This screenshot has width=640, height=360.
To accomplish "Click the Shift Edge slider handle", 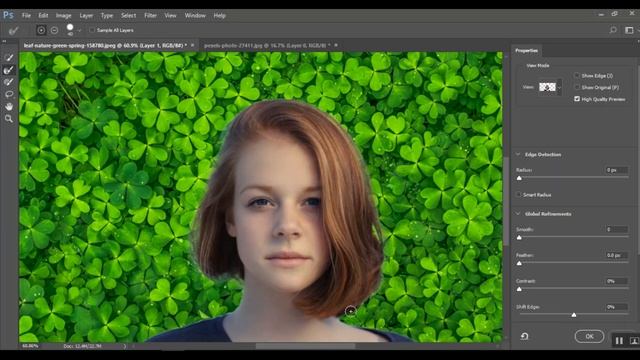I will click(x=574, y=315).
